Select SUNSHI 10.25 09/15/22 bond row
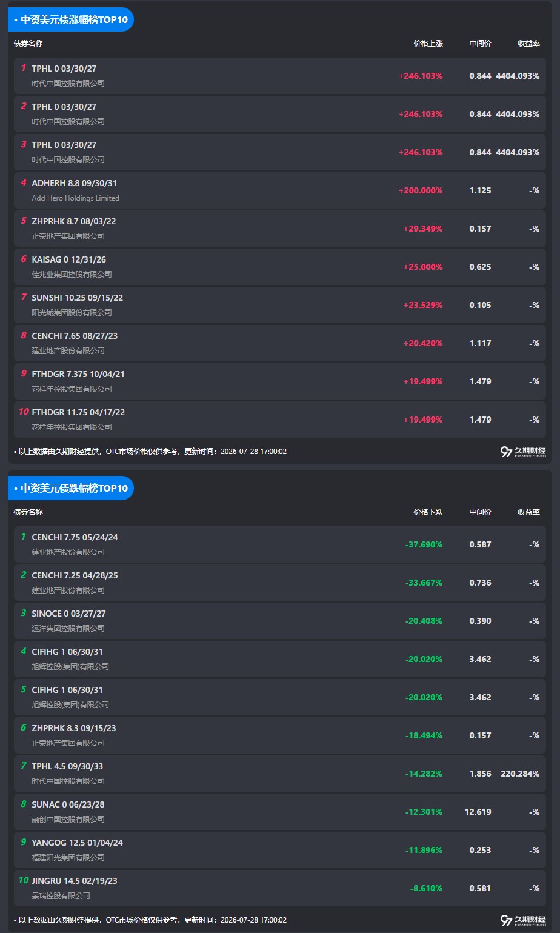560x933 pixels. (280, 305)
